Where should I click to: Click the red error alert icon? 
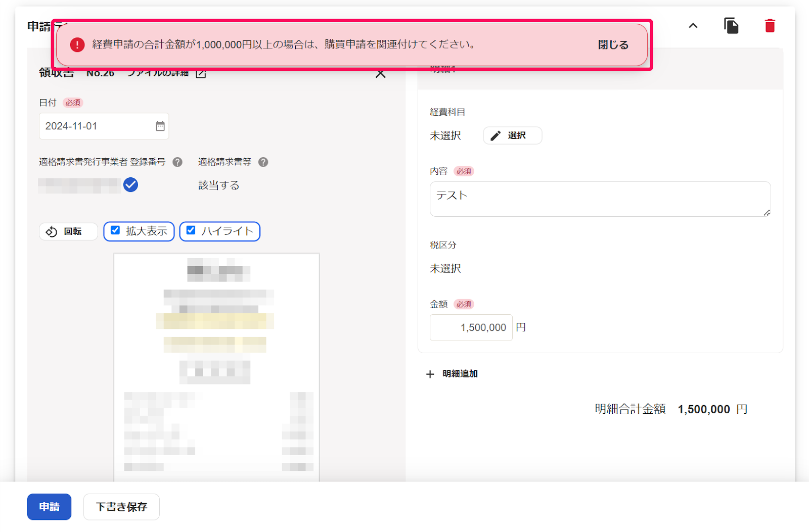[x=77, y=45]
